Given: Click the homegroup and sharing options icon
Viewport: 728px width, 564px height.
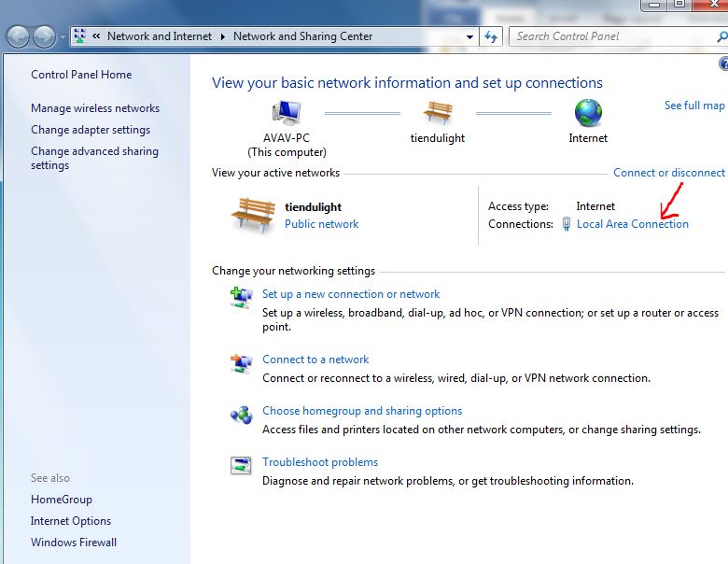Looking at the screenshot, I should 242,415.
